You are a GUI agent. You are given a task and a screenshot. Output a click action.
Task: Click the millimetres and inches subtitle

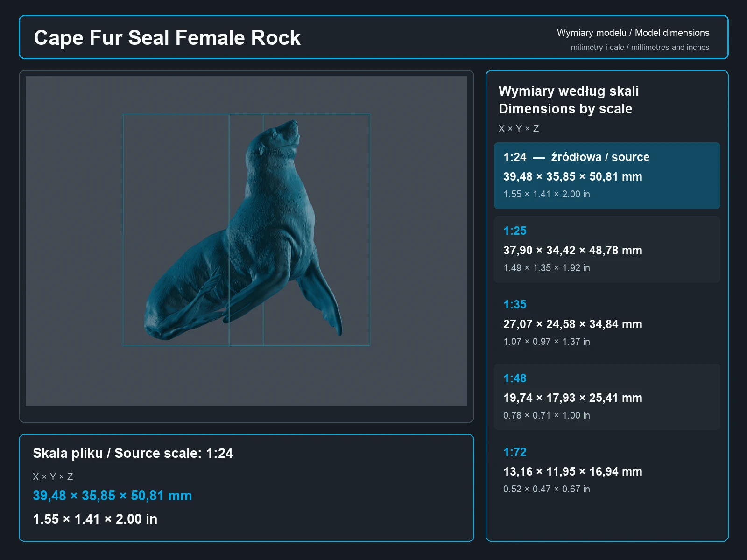click(640, 47)
